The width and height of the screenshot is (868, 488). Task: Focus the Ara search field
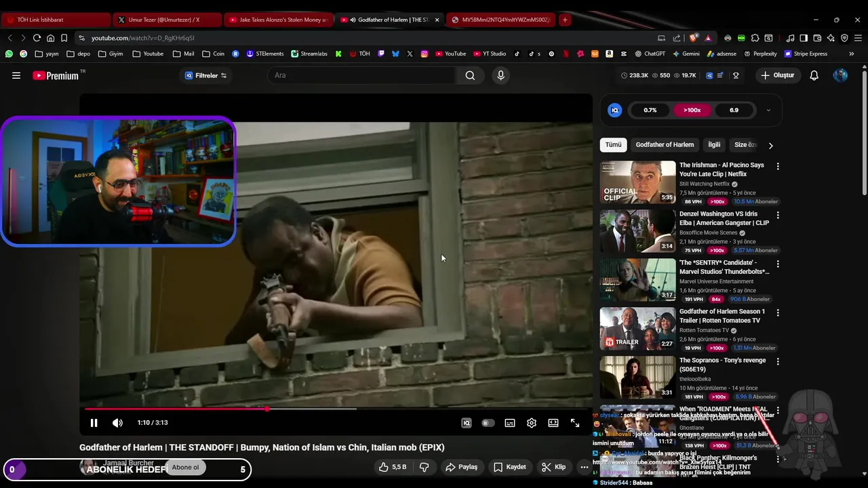[363, 75]
